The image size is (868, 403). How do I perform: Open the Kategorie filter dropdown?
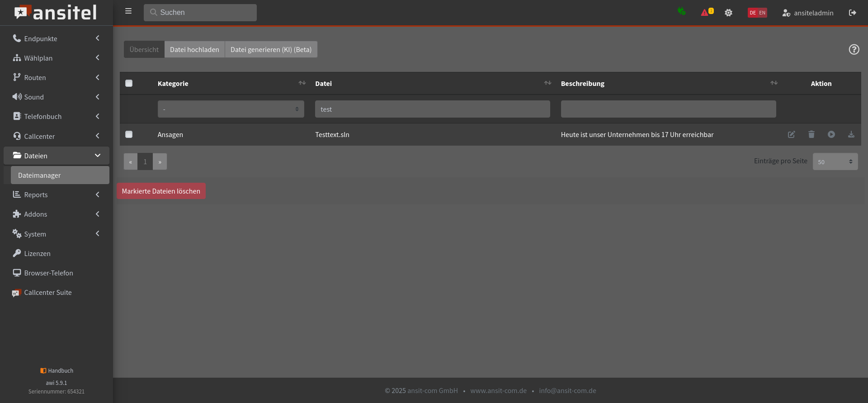(x=231, y=109)
